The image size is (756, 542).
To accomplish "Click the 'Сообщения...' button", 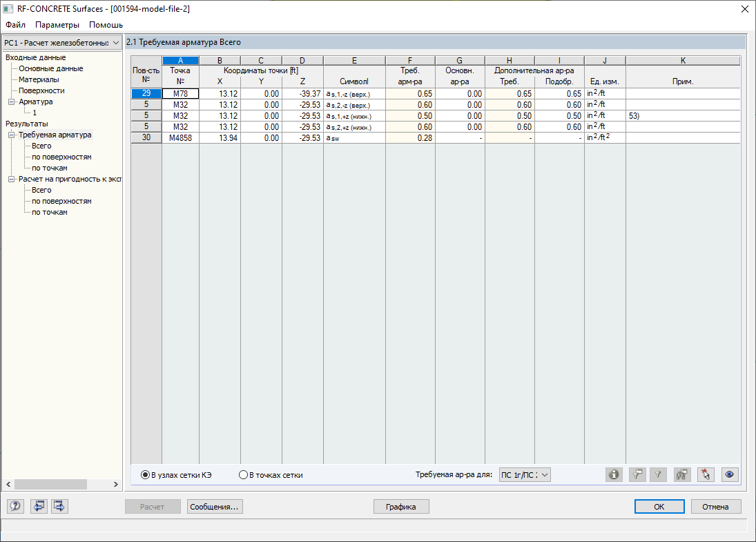I will [x=215, y=507].
